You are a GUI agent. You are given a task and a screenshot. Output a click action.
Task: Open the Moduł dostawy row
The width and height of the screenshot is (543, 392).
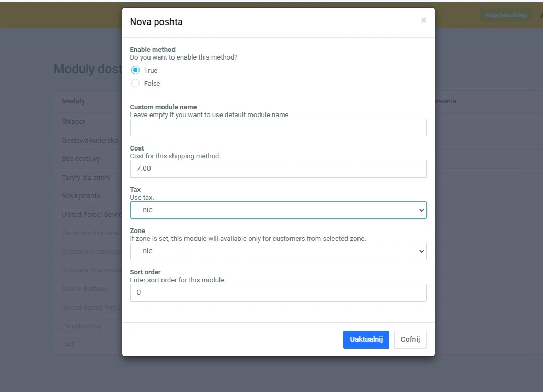(x=85, y=289)
